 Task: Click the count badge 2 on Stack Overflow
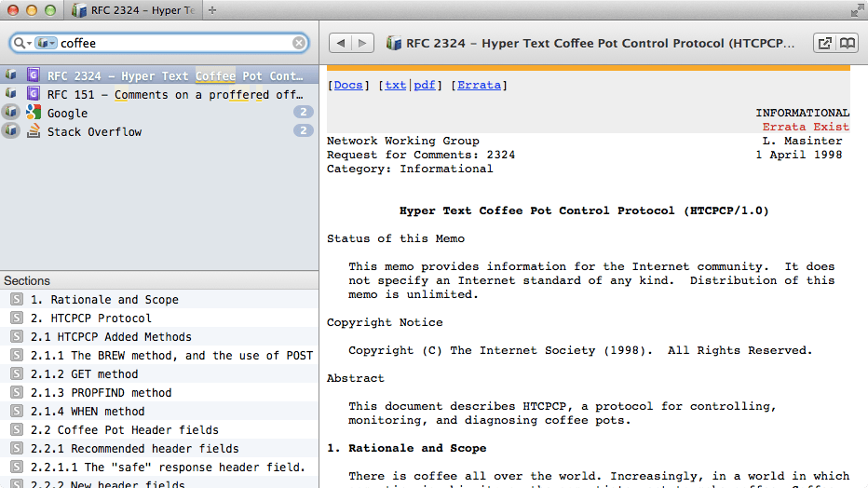pos(303,130)
